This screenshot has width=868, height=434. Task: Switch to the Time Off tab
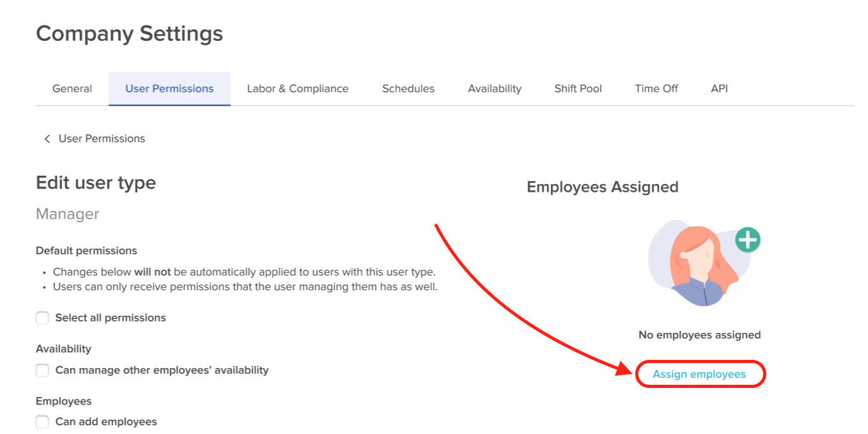coord(656,89)
